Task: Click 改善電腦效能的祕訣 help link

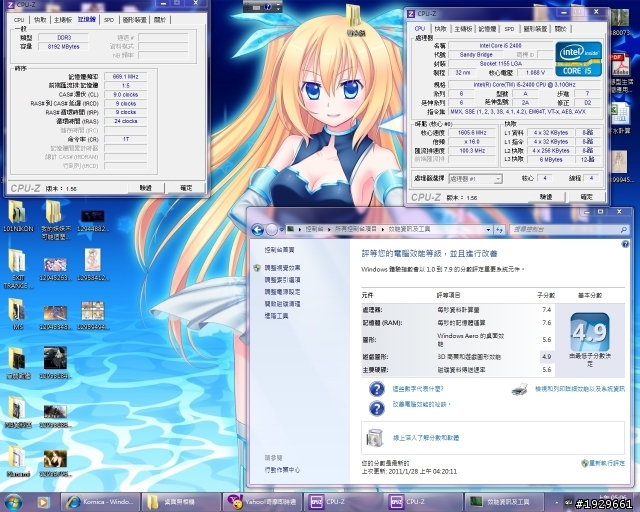Action: tap(422, 405)
